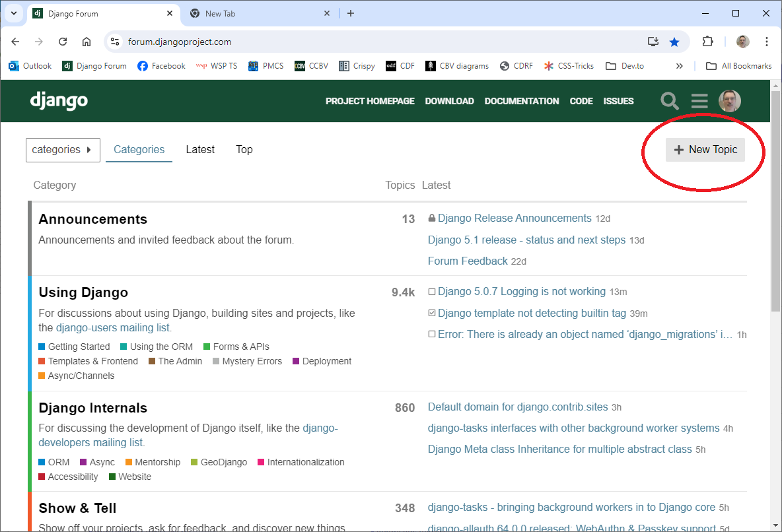Viewport: 782px width, 532px height.
Task: Open tab search dropdown arrow
Action: click(13, 13)
